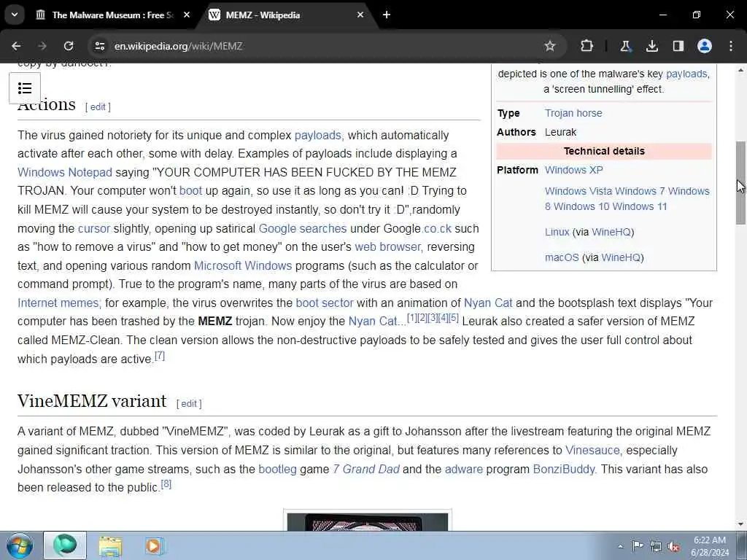Click the scrollbar down arrow
This screenshot has width=747, height=560.
tap(740, 524)
